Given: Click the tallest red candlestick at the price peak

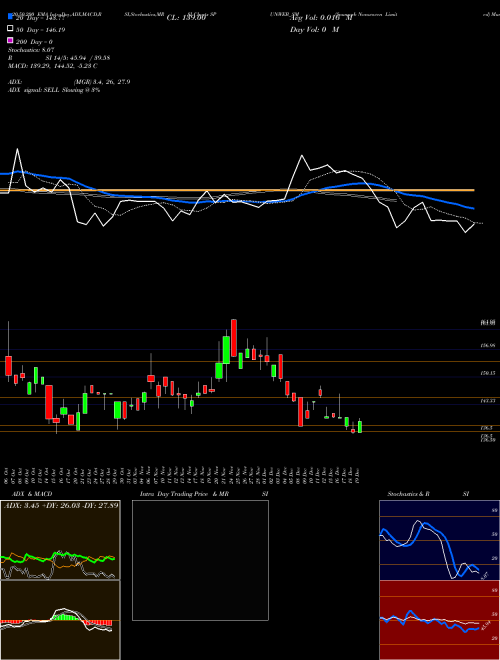Looking at the screenshot, I should point(234,338).
